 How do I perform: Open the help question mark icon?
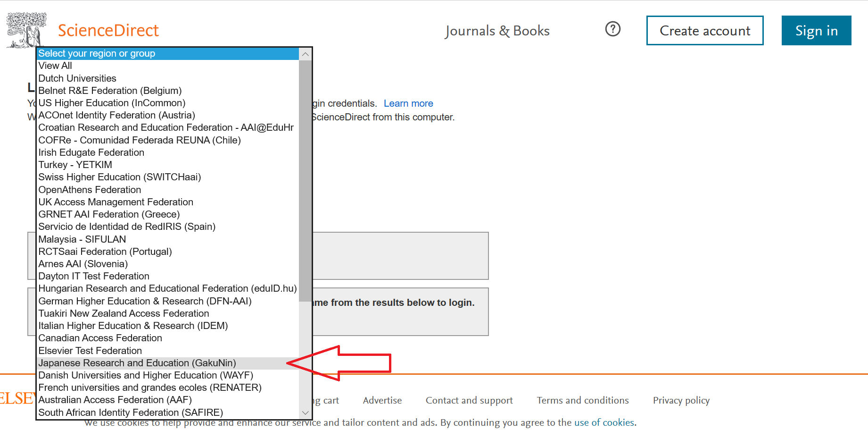(x=612, y=29)
